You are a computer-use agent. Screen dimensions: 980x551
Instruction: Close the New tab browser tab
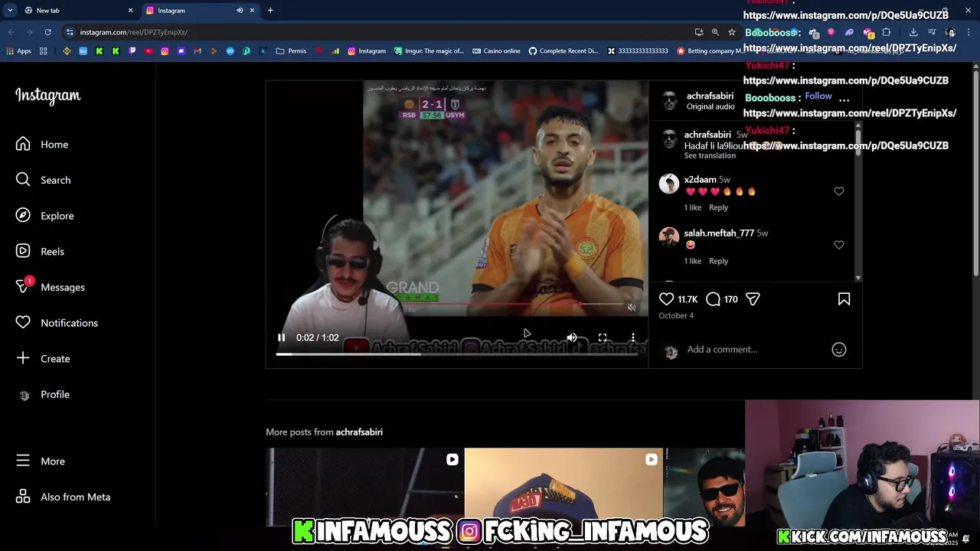pos(130,10)
